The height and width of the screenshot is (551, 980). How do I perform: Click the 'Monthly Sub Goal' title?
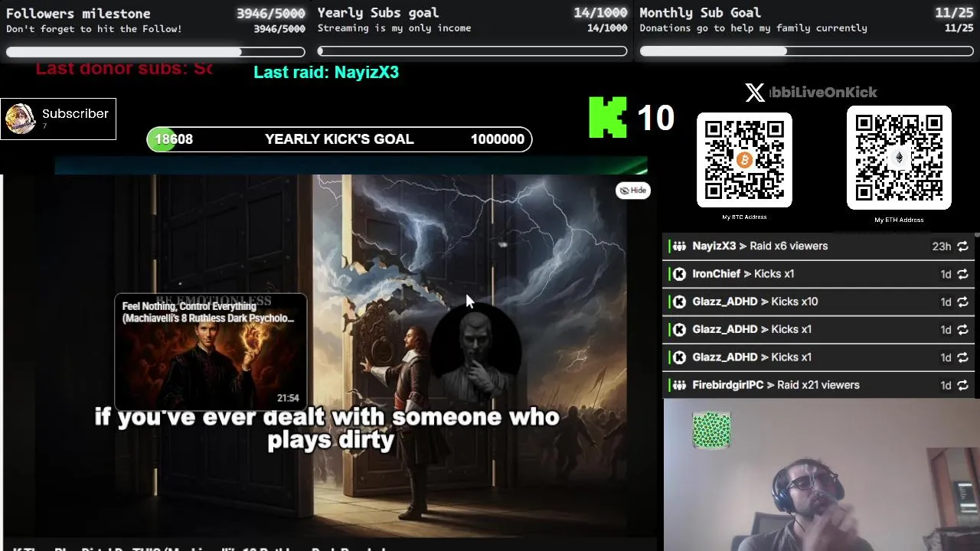point(700,12)
